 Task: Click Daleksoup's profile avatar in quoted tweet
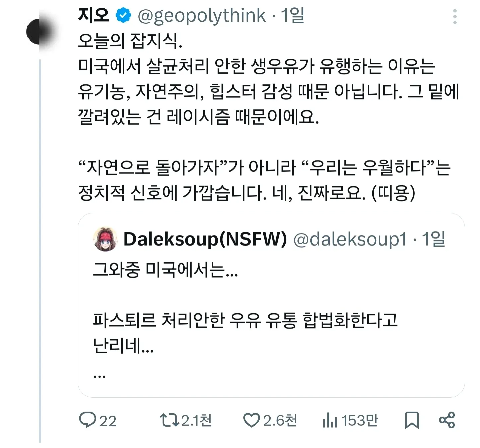coord(104,240)
